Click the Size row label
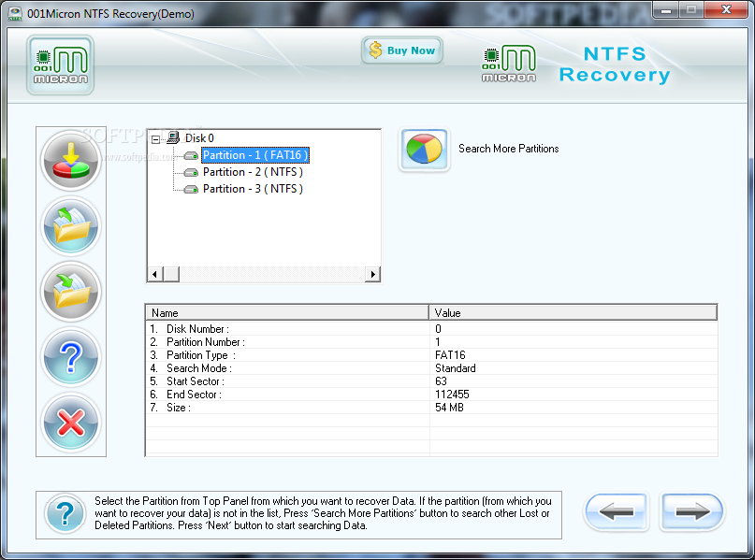Viewport: 755px width, 560px height. 179,408
